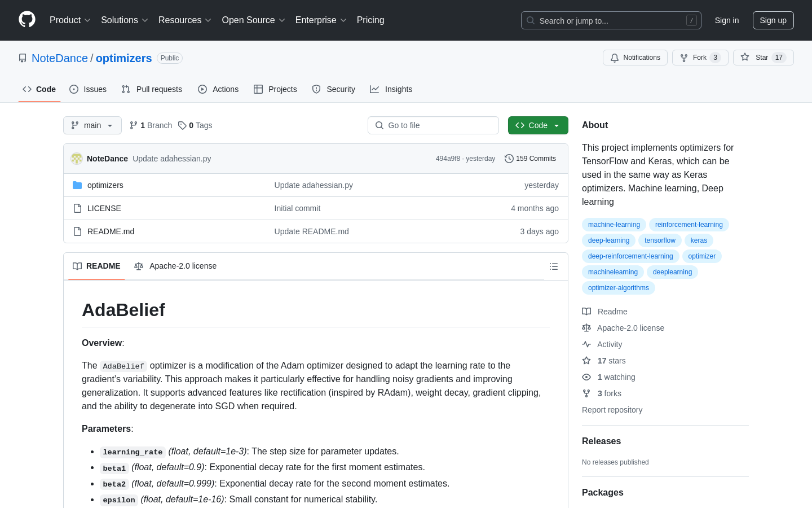Click the Go to file input
Viewport: 812px width, 508px height.
(x=433, y=125)
